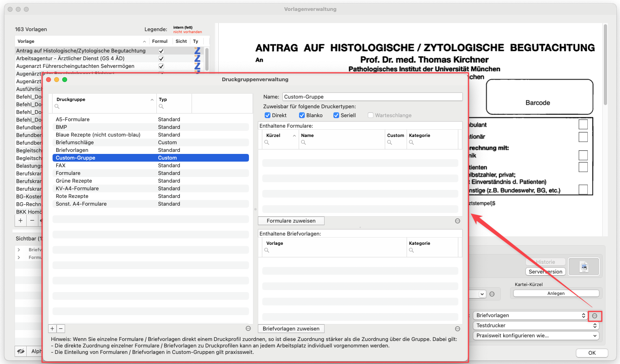Screen dimensions: 620x364
Task: Click the plus button in Vorlagenverwaltung's Vorlage list
Action: (21, 221)
